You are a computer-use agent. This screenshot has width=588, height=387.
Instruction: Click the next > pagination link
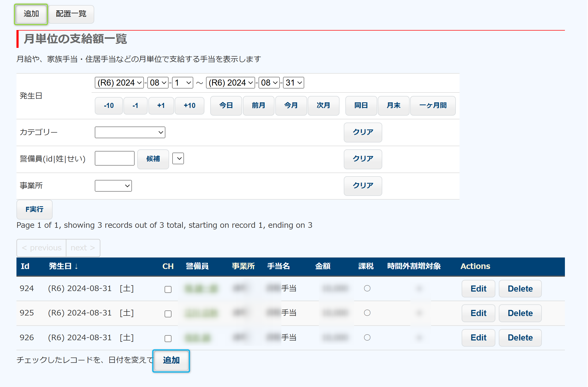coord(83,248)
